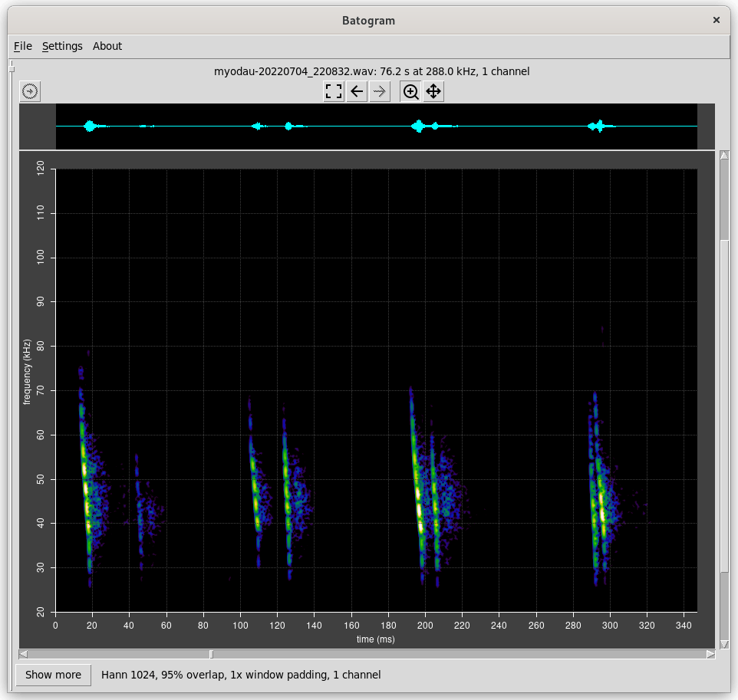This screenshot has width=738, height=700.
Task: Click the bright bat call near 200 ms
Action: pyautogui.click(x=418, y=506)
